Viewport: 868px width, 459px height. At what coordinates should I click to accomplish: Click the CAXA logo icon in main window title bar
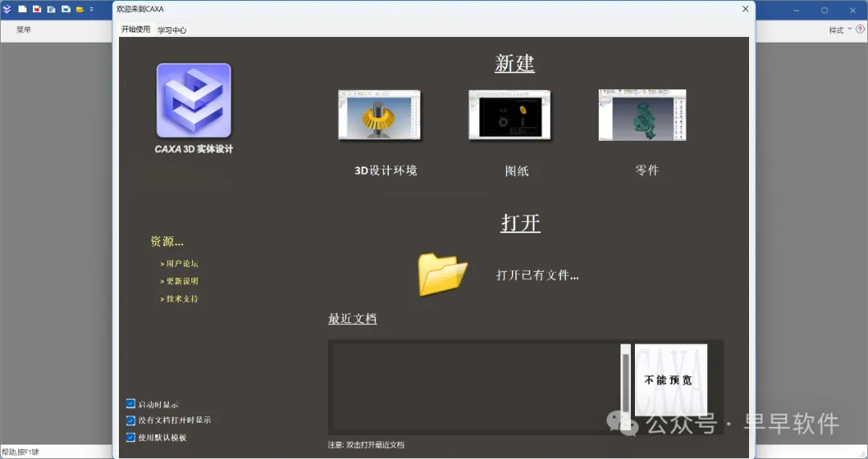point(7,9)
